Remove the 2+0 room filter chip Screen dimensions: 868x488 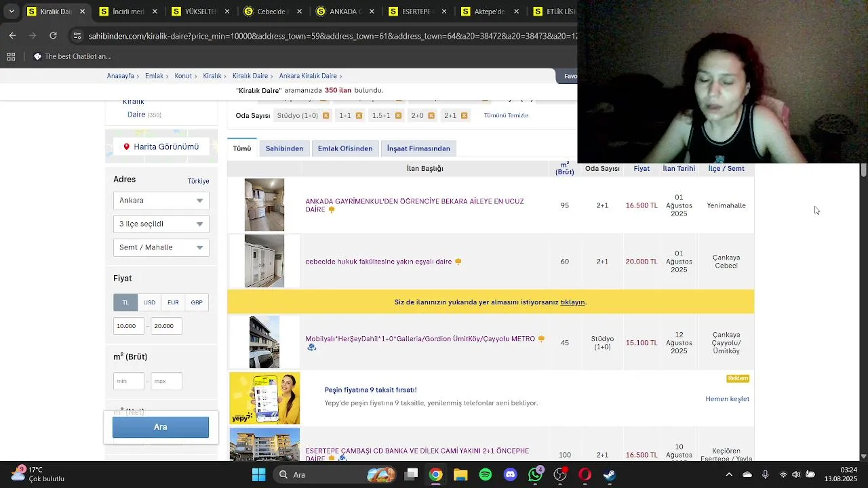point(431,116)
